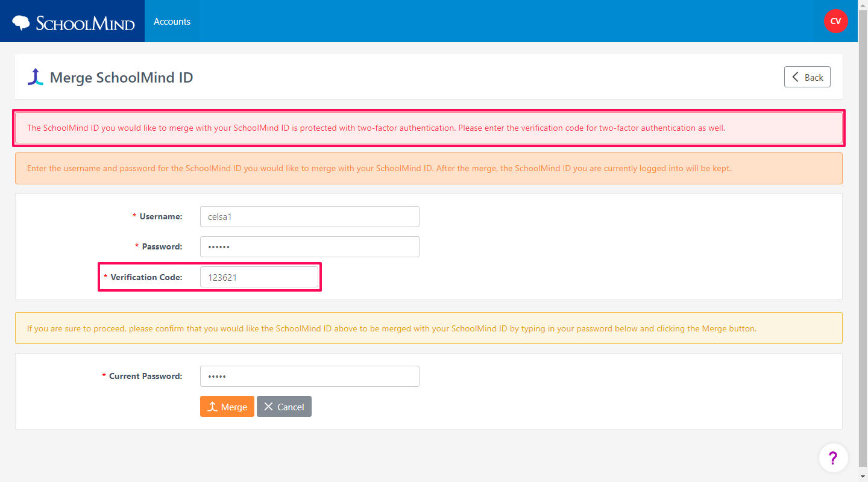Viewport: 868px width, 482px height.
Task: Confirm with the orange Merge button
Action: [227, 407]
